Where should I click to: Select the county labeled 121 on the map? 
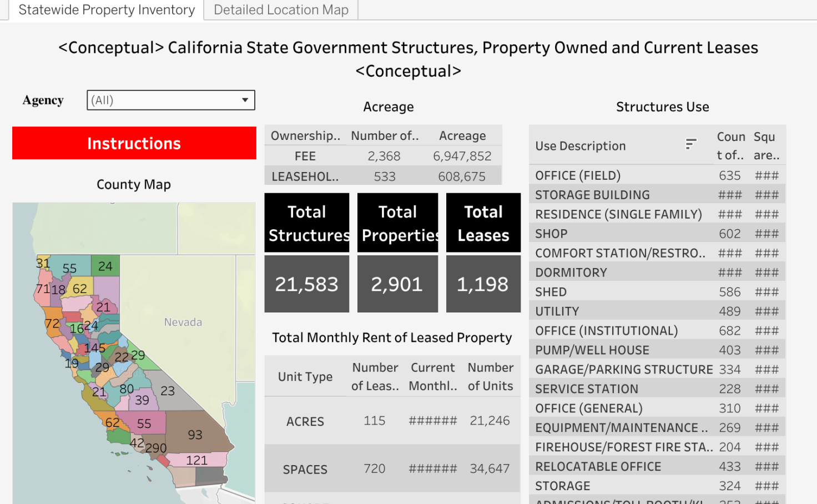(196, 460)
